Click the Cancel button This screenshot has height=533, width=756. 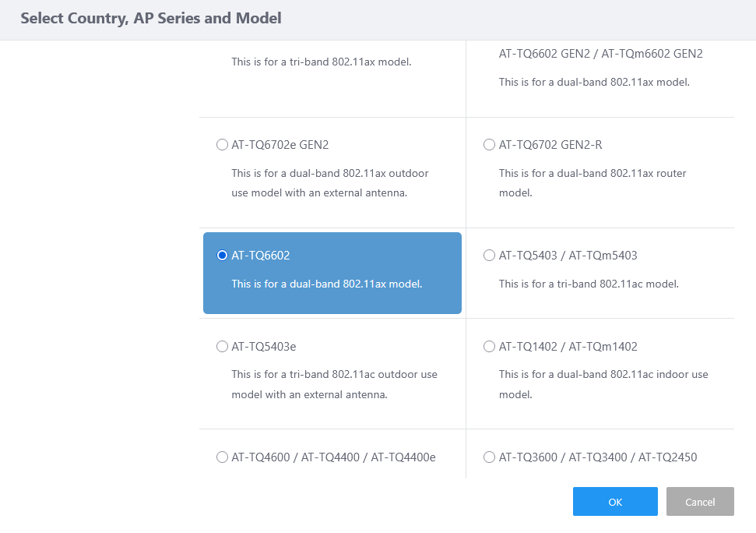700,502
